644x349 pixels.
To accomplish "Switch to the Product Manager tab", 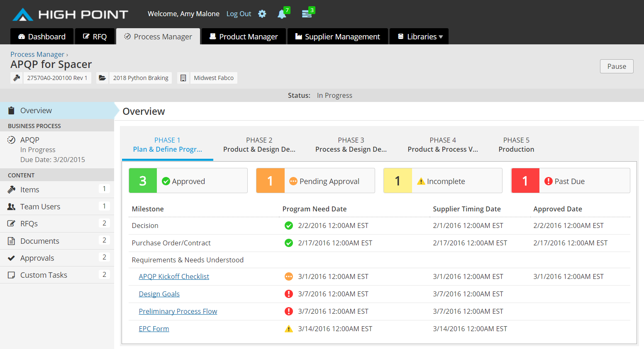I will coord(244,36).
